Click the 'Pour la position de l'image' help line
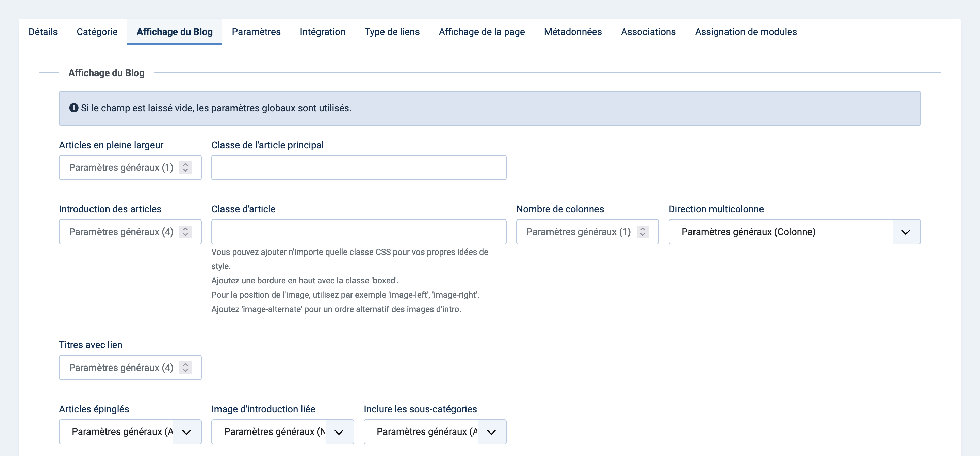This screenshot has height=456, width=980. tap(345, 295)
